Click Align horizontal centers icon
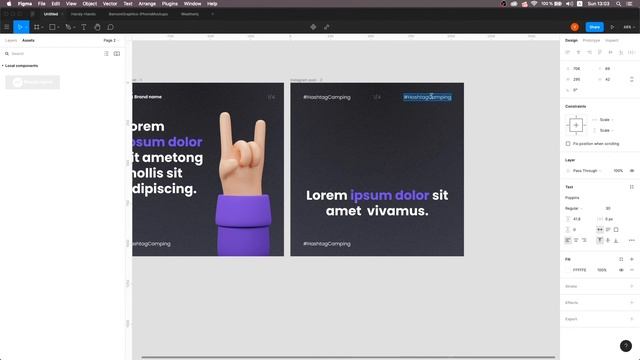This screenshot has height=360, width=640. click(578, 52)
